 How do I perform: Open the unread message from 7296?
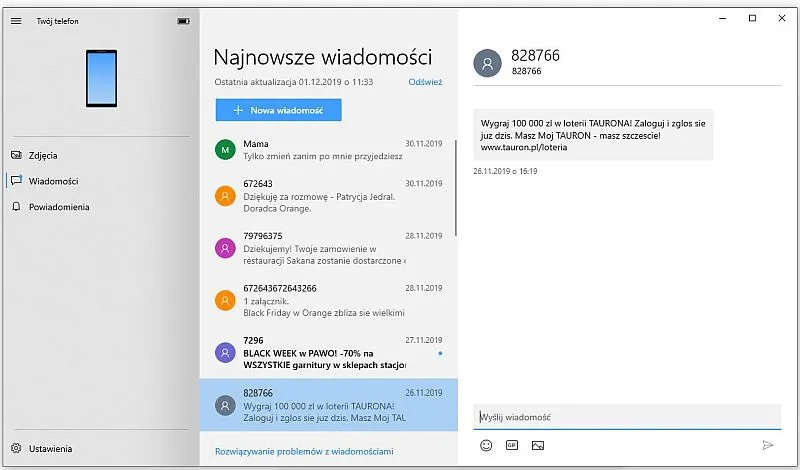coord(320,353)
